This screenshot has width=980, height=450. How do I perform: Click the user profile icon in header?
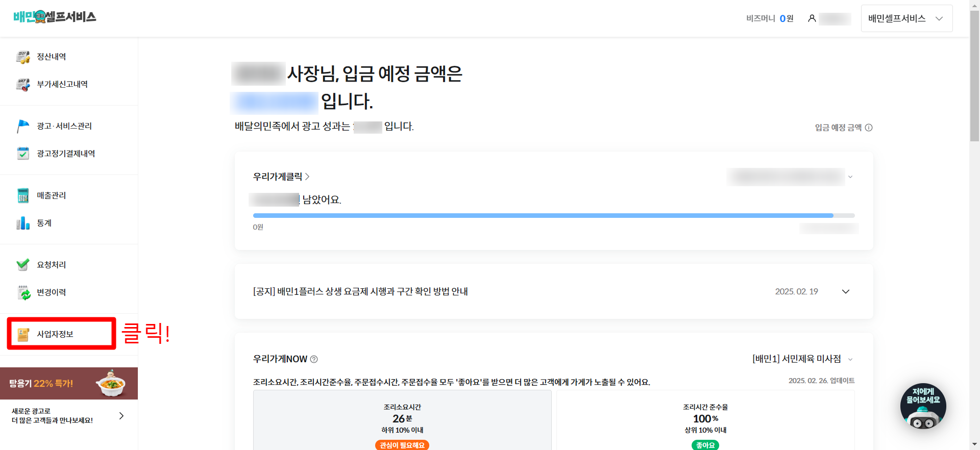812,18
